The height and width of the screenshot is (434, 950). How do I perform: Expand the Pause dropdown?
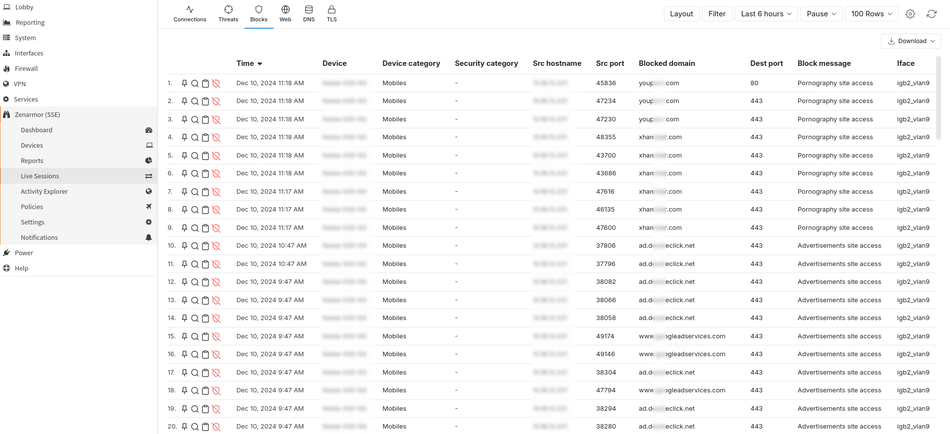pyautogui.click(x=821, y=14)
